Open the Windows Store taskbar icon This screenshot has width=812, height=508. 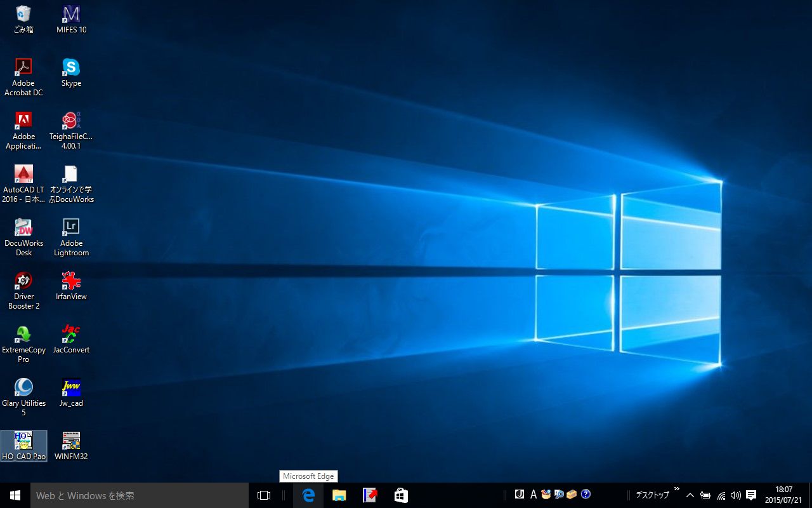tap(401, 495)
